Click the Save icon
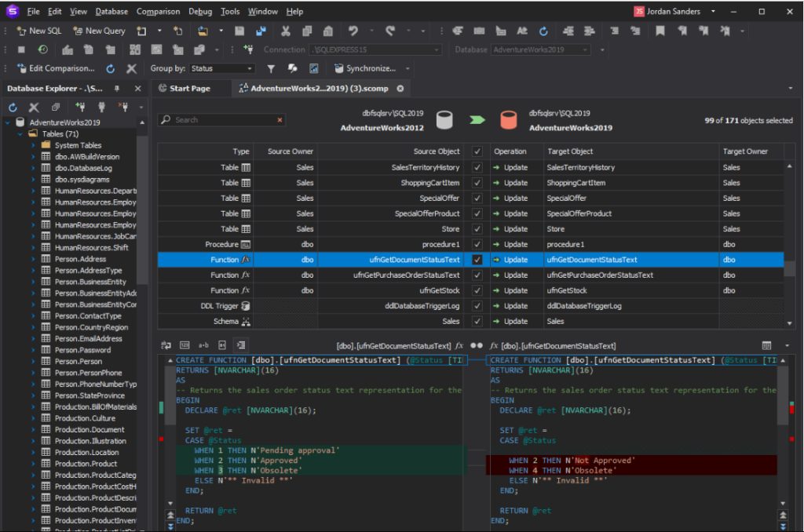 [239, 31]
